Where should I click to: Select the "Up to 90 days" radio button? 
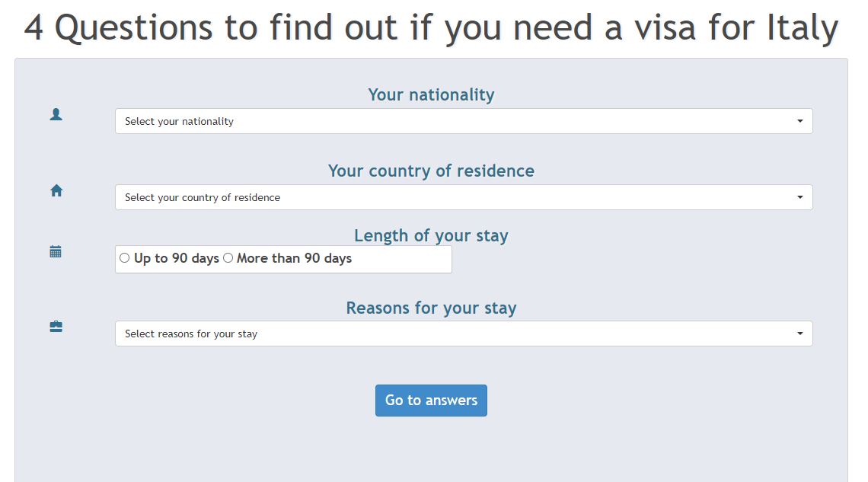click(125, 258)
